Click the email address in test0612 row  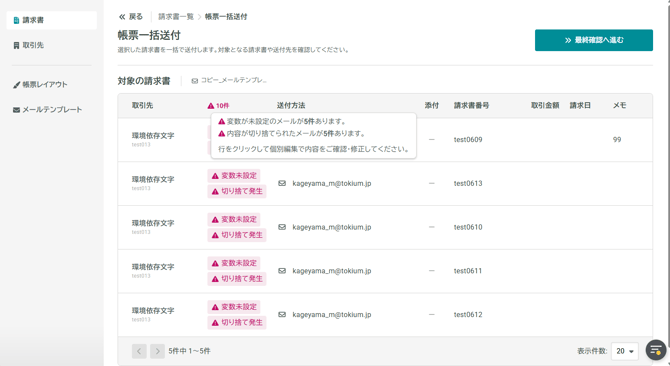[x=332, y=315]
